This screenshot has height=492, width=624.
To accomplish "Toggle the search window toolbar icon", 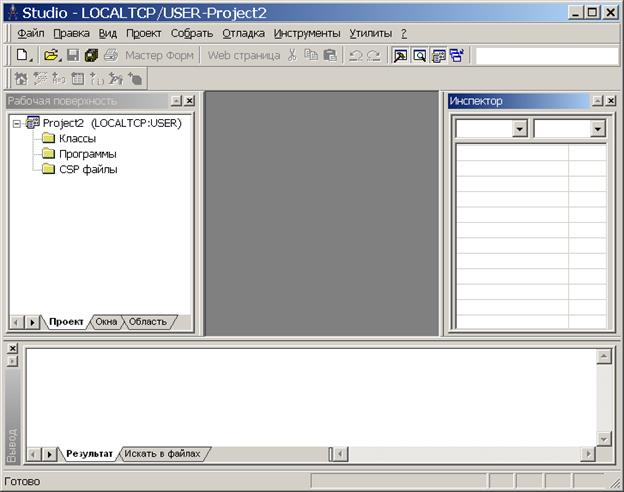I will [x=419, y=56].
